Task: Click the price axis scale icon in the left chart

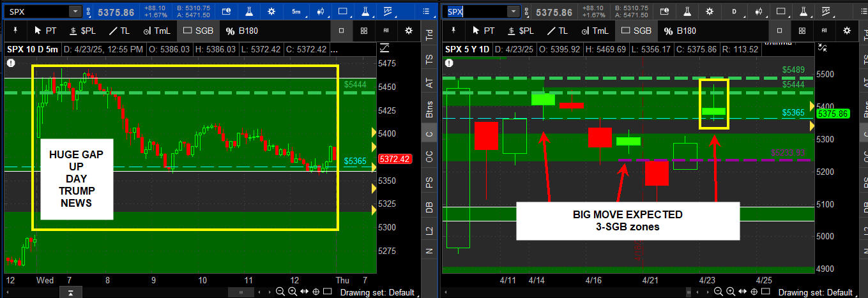Action: click(385, 49)
